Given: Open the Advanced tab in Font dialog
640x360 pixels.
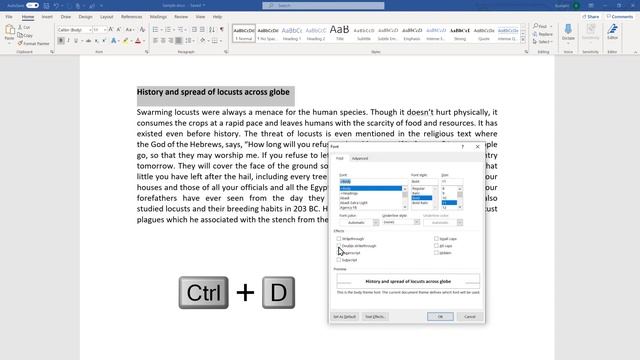Looking at the screenshot, I should pyautogui.click(x=360, y=158).
